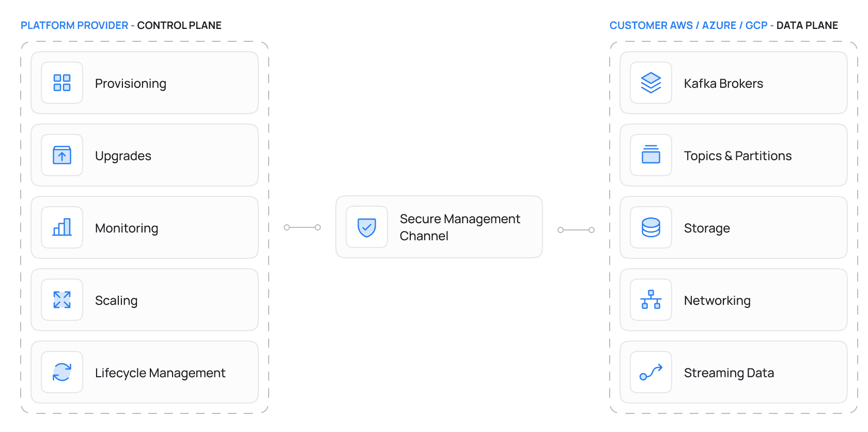Click the Provisioning grid icon
Image resolution: width=868 pixels, height=432 pixels.
(62, 83)
